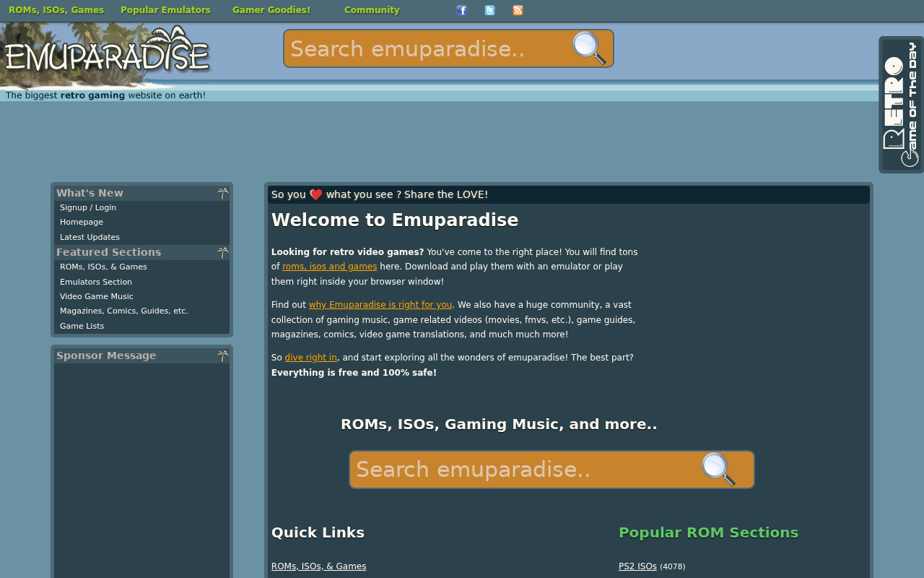The width and height of the screenshot is (924, 578).
Task: Collapse Featured Sections via palm icon
Action: tap(222, 252)
